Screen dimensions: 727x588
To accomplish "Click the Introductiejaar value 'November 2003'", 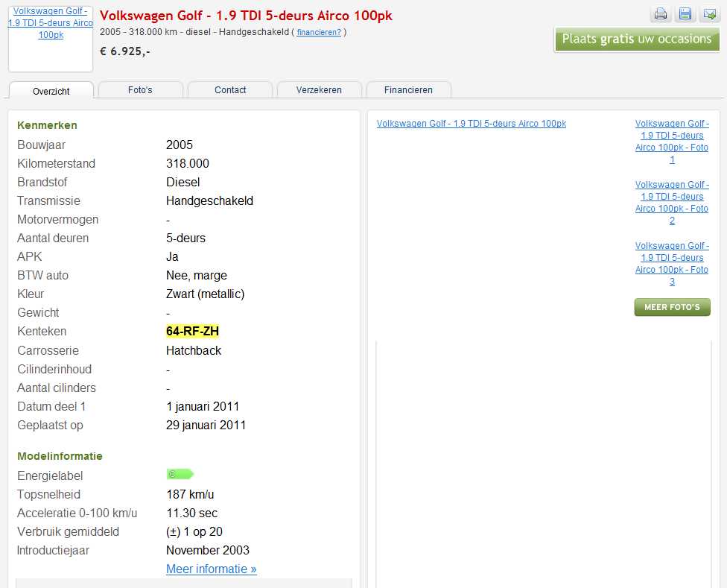I will [x=208, y=550].
